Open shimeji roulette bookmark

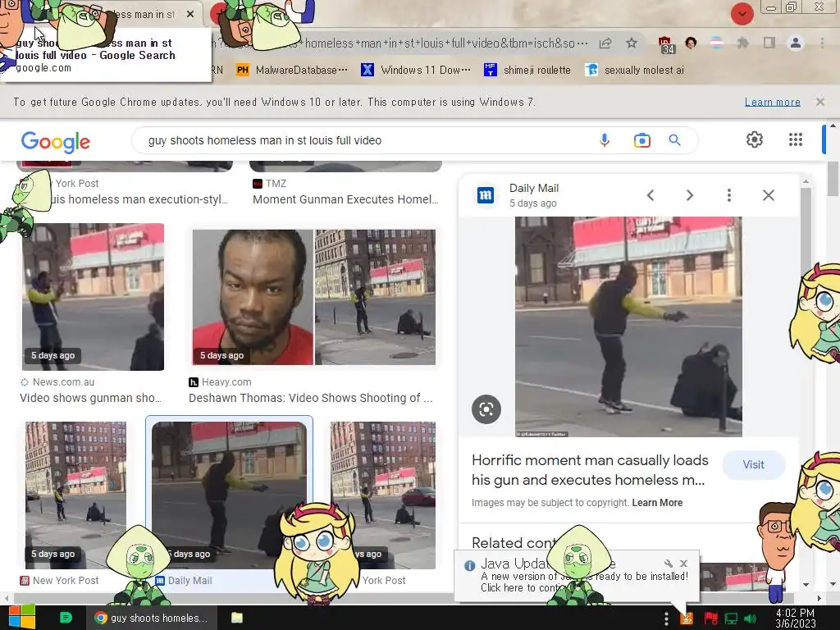click(x=527, y=71)
